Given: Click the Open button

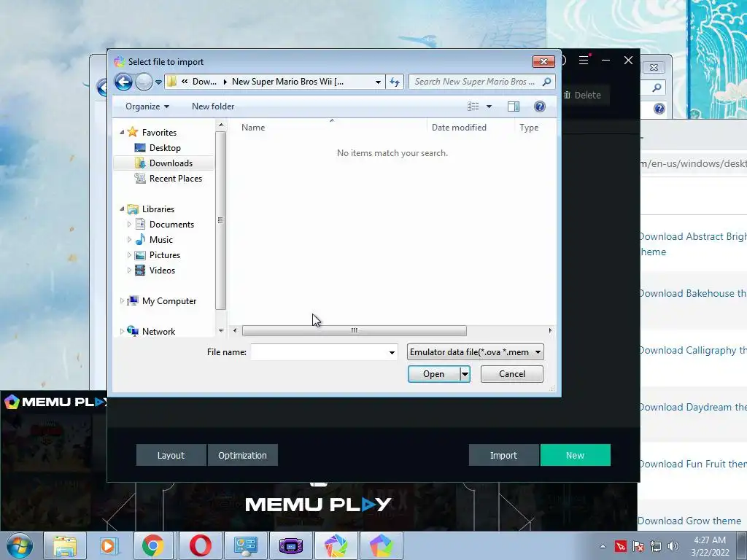Looking at the screenshot, I should coord(433,374).
